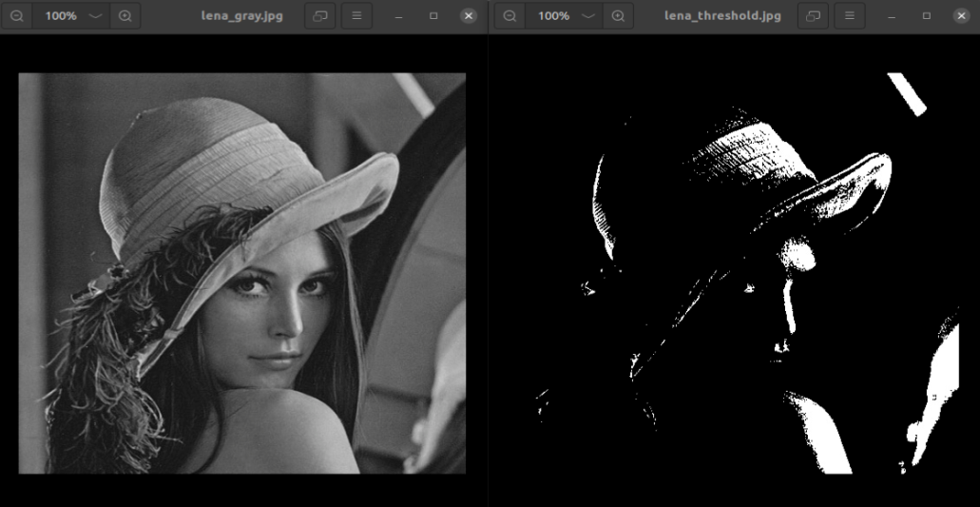Minimize the lena_threshold.jpg window
This screenshot has width=980, height=507.
893,16
